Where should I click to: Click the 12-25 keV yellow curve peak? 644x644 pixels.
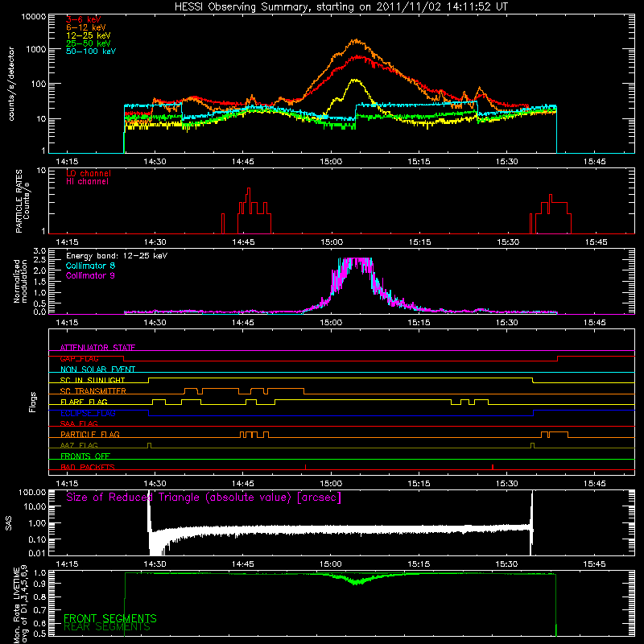pyautogui.click(x=354, y=80)
